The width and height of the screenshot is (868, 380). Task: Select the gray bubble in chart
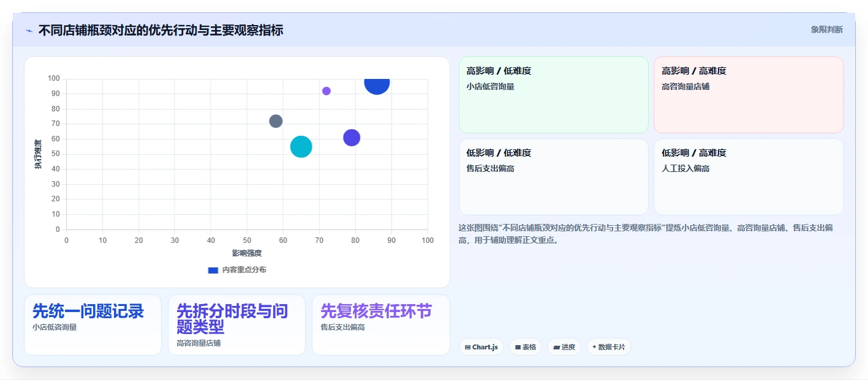(276, 121)
